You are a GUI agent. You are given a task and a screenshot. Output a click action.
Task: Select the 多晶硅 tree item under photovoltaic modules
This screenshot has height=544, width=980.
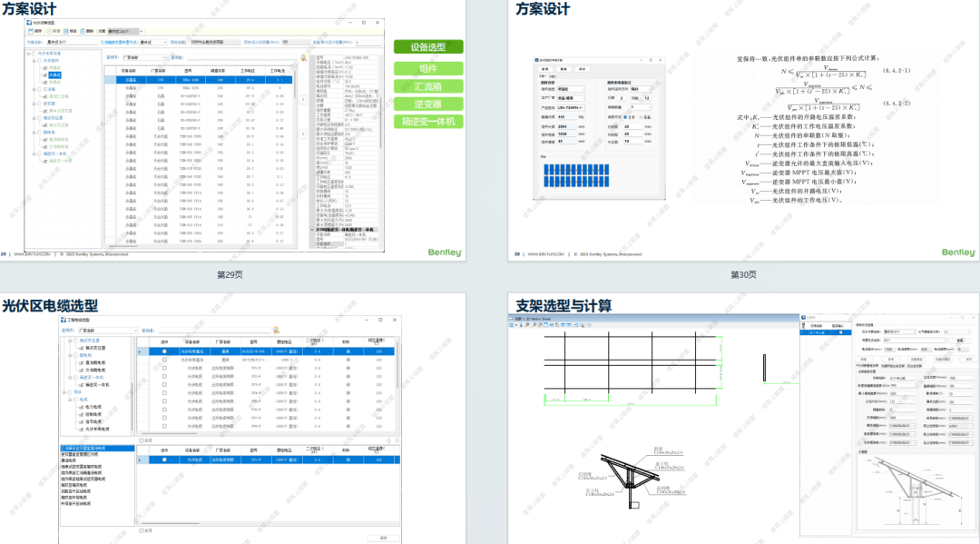click(x=54, y=75)
